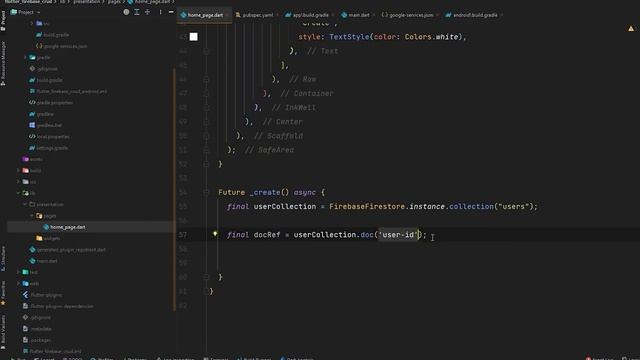
Task: Select .flutter-plugins-dependencies file in tree
Action: click(x=58, y=306)
